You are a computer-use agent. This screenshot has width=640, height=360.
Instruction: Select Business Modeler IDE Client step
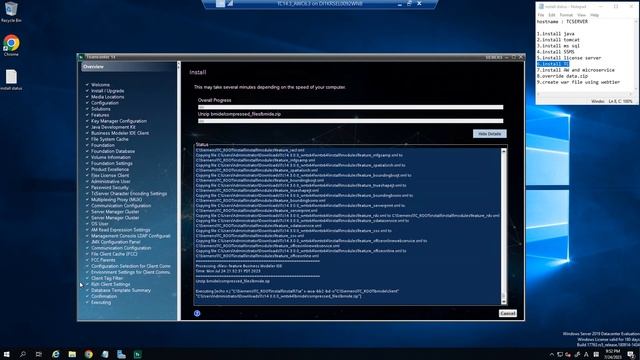pyautogui.click(x=120, y=133)
